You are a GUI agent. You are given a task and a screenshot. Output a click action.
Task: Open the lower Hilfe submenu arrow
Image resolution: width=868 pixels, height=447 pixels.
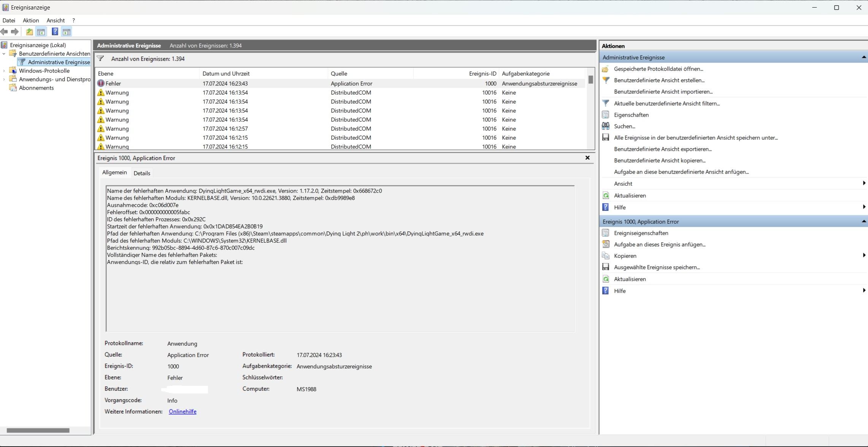[x=864, y=291]
